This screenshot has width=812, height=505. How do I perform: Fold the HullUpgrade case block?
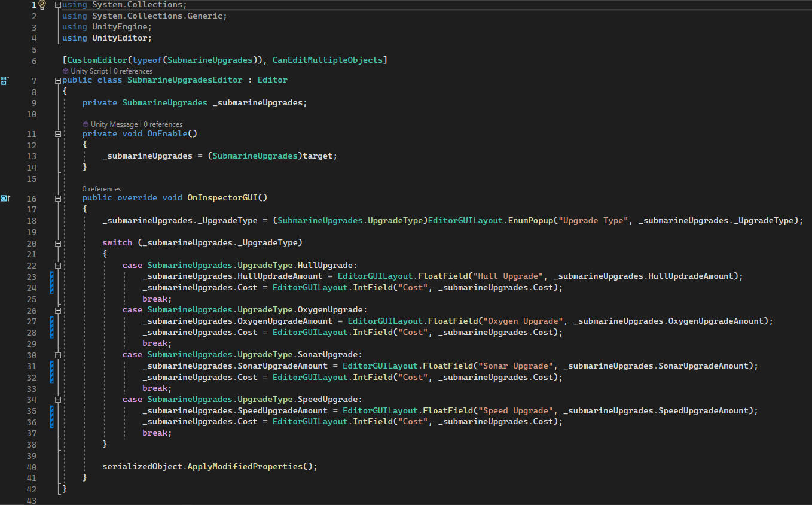[58, 265]
